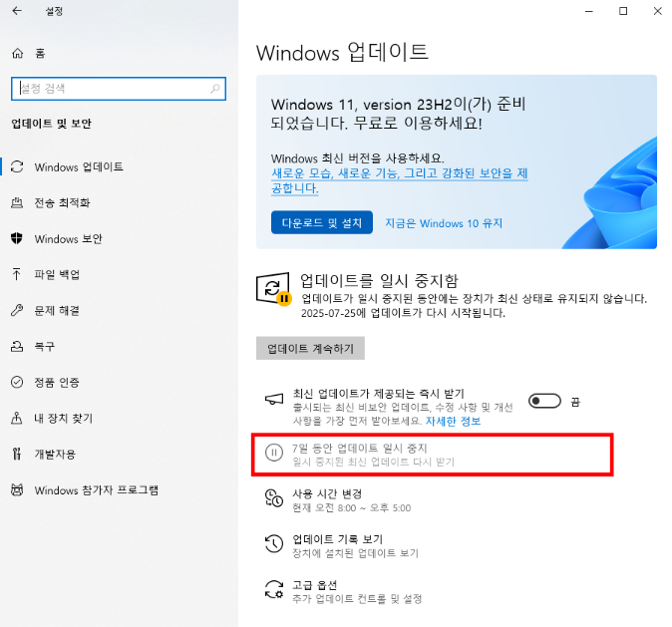672x627 pixels.
Task: Open the new look and features link
Action: 400,180
